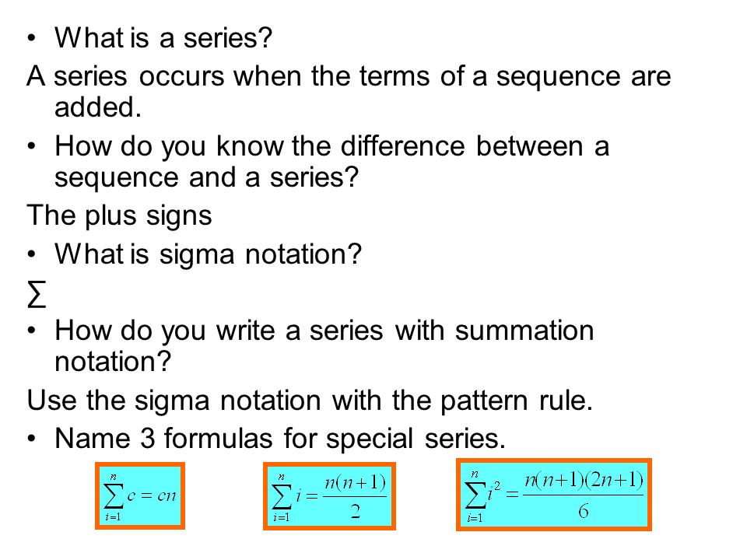Click the text 'The plus signs'

pyautogui.click(x=119, y=215)
